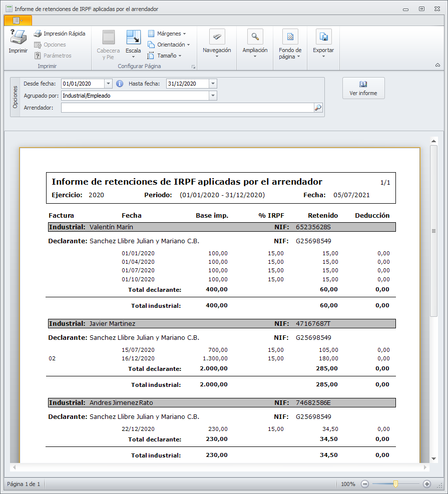
Task: Click the date 22/12/2020
Action: click(138, 429)
